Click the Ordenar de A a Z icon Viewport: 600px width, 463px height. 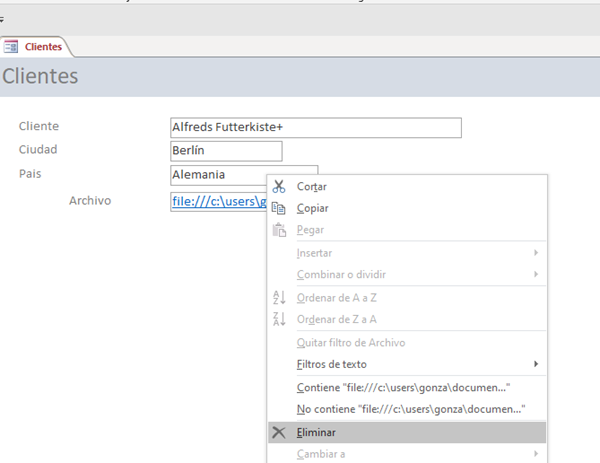coord(279,297)
